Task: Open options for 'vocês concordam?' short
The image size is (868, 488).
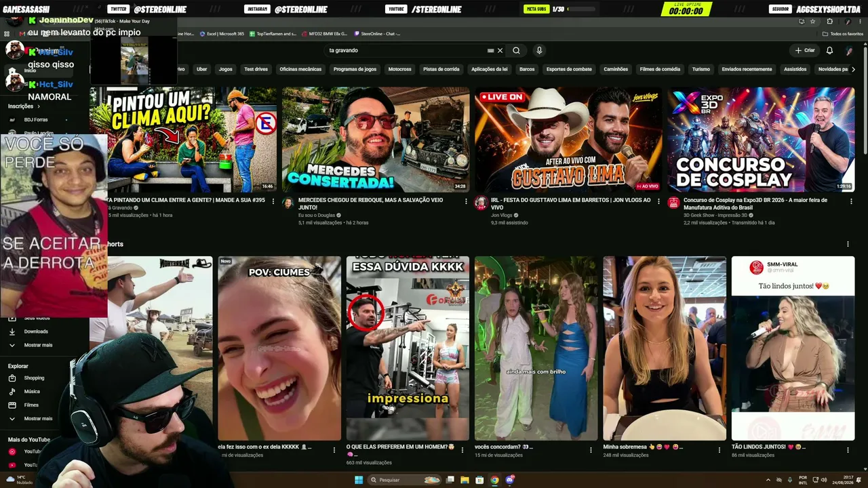Action: (x=591, y=449)
